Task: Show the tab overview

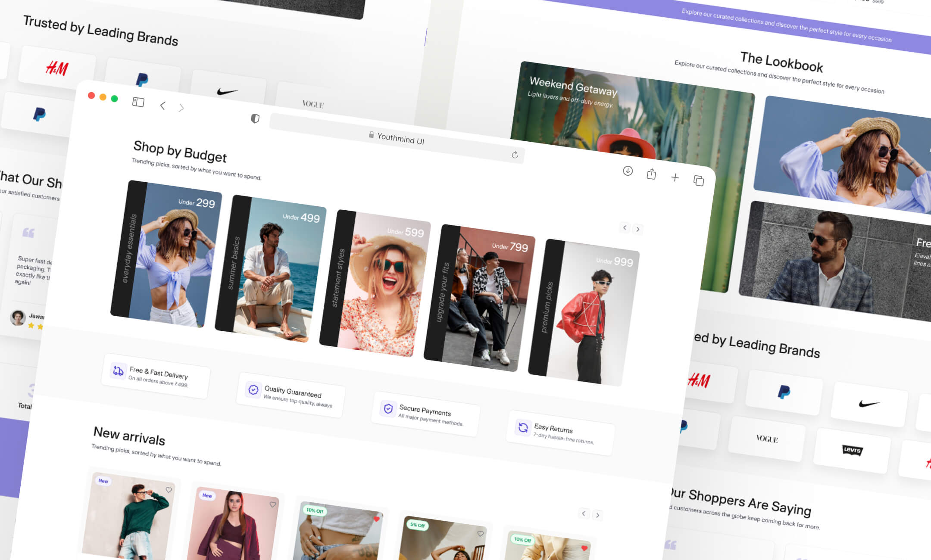Action: point(700,180)
